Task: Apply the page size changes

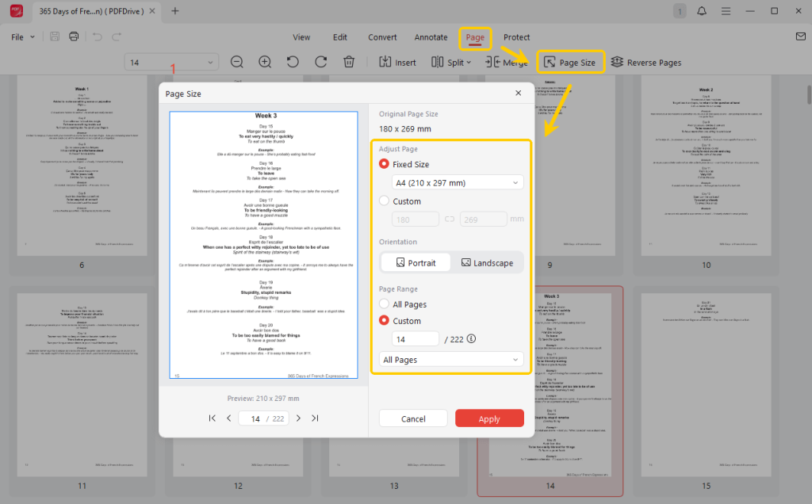Action: (489, 418)
